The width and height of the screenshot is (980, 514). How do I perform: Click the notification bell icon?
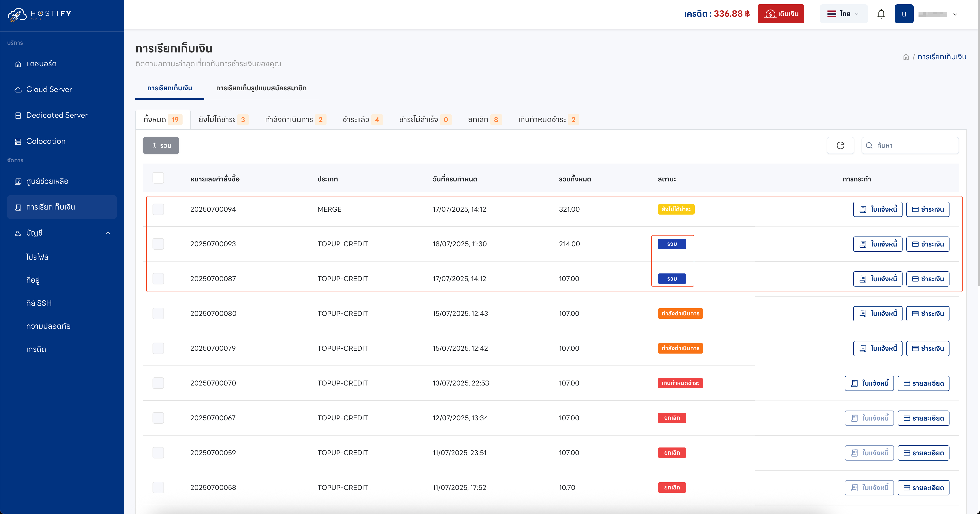[881, 14]
